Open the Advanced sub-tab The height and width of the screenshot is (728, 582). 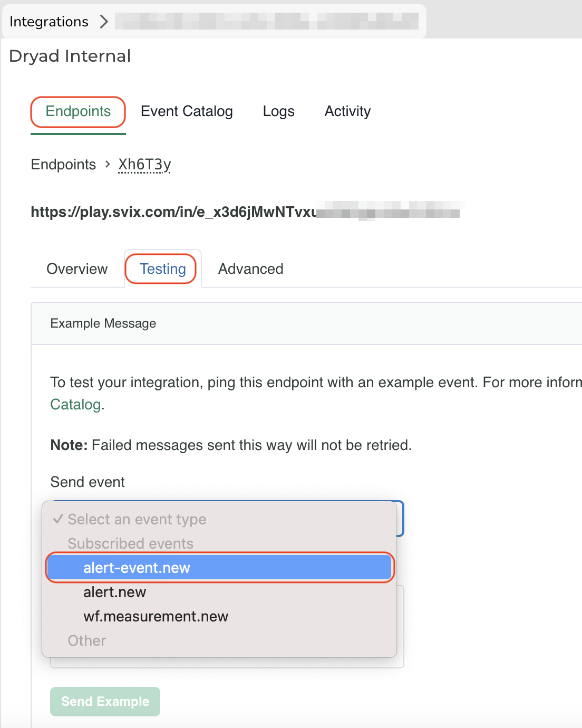(250, 269)
